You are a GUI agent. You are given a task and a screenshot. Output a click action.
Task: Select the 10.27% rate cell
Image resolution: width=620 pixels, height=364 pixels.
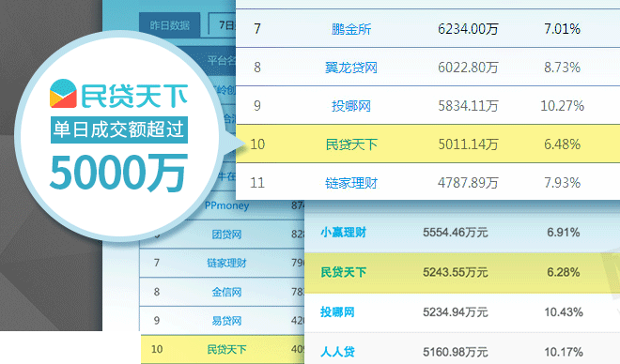tap(562, 106)
